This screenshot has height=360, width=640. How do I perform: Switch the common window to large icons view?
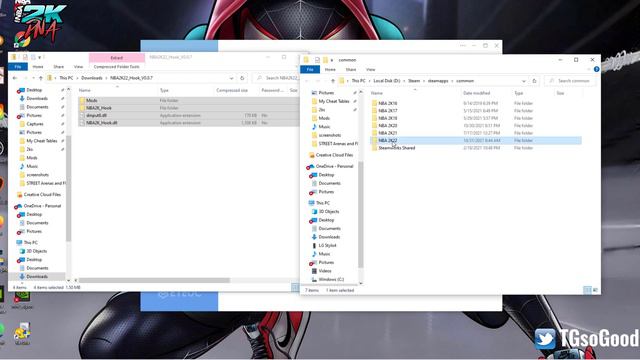point(595,290)
